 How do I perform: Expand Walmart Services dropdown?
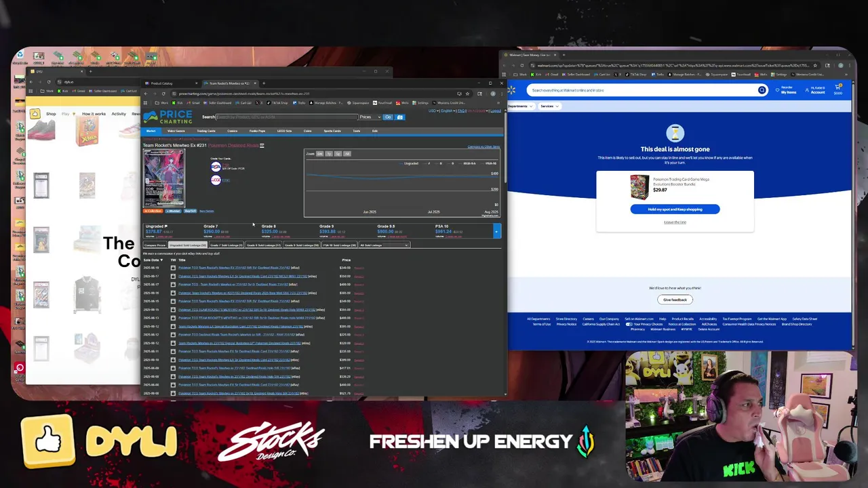coord(549,106)
